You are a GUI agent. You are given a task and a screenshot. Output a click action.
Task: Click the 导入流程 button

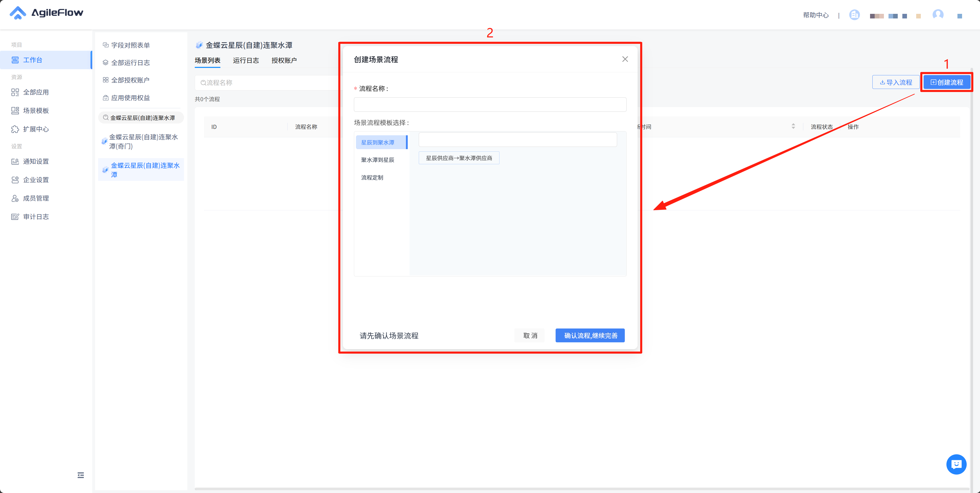[896, 82]
